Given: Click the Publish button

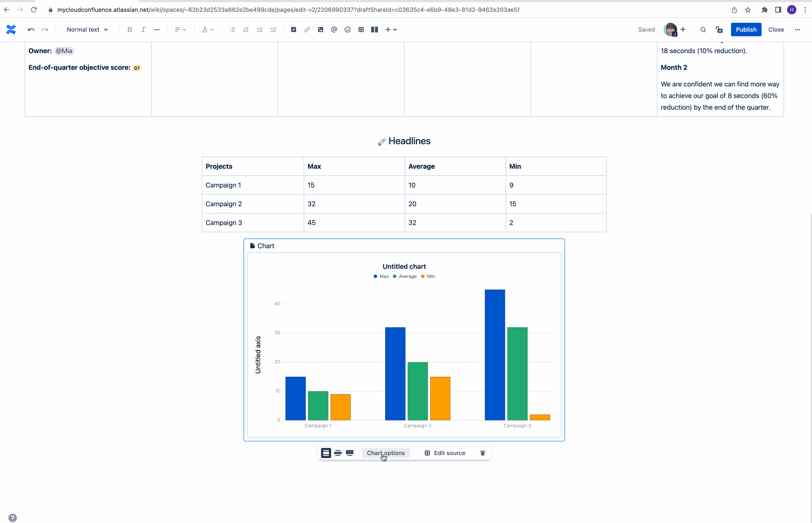Looking at the screenshot, I should (x=746, y=30).
